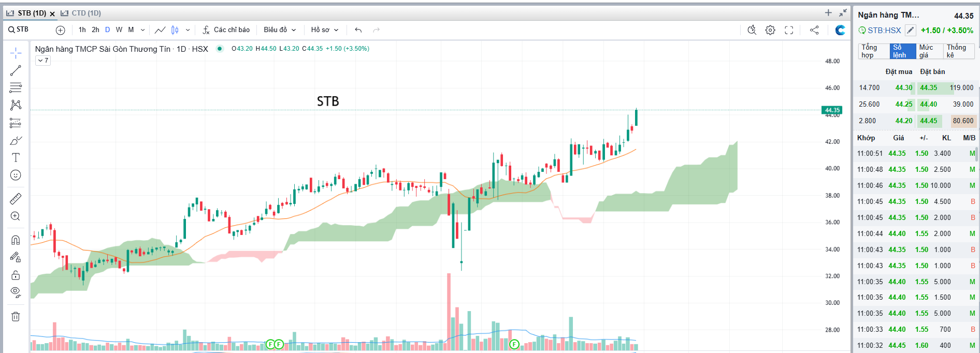Select the 1h timeframe
The height and width of the screenshot is (353, 980).
82,30
